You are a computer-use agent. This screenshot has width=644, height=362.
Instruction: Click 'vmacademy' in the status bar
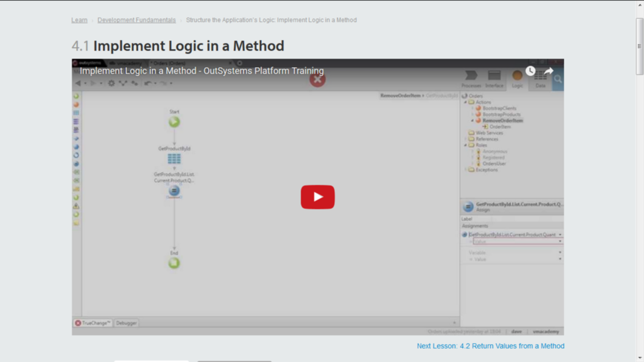click(x=545, y=331)
